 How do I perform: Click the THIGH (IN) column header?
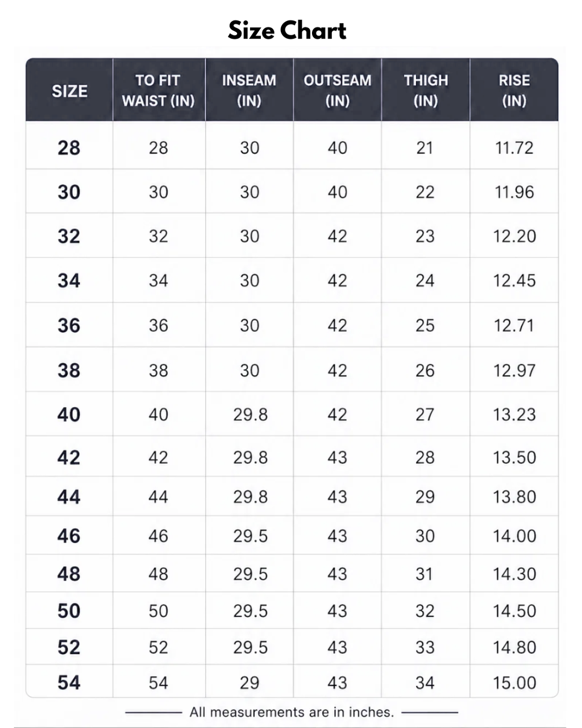[426, 90]
